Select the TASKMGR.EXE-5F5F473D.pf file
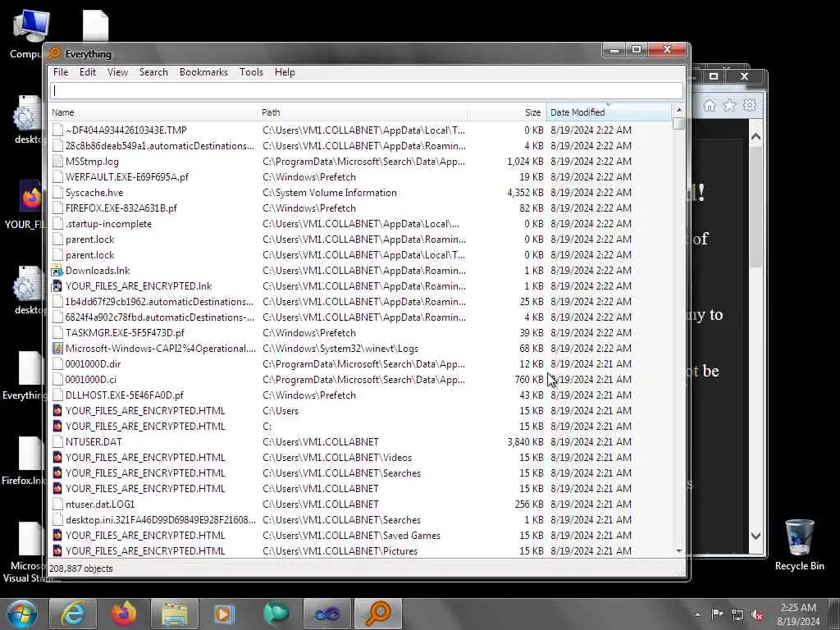The width and height of the screenshot is (840, 630). click(x=125, y=333)
